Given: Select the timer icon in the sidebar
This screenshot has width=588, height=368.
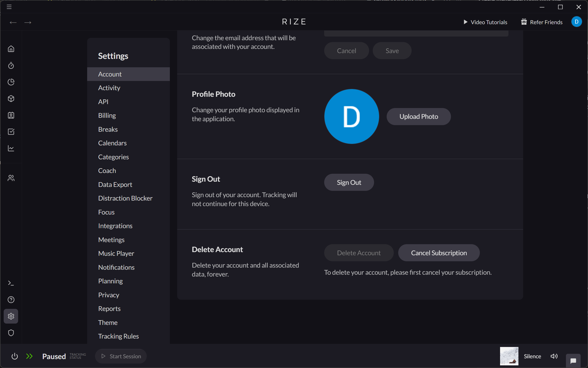Looking at the screenshot, I should coord(11,66).
